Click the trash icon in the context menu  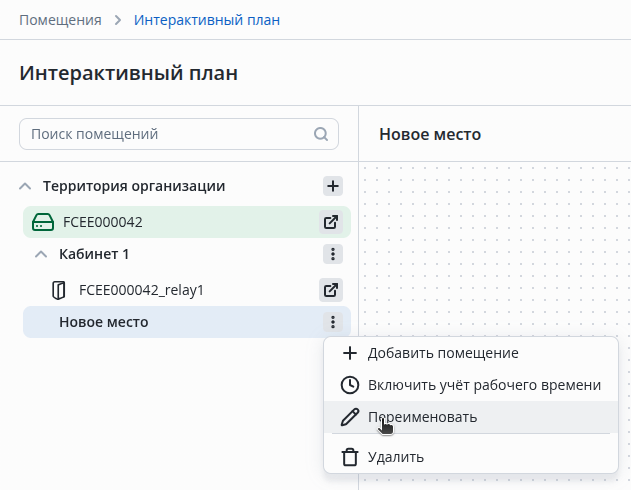(349, 457)
